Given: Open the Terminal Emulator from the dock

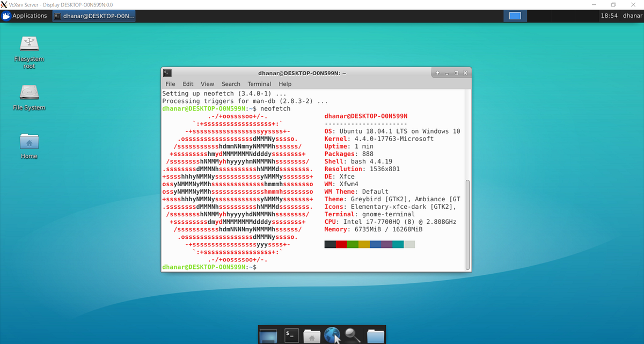Looking at the screenshot, I should [x=291, y=335].
